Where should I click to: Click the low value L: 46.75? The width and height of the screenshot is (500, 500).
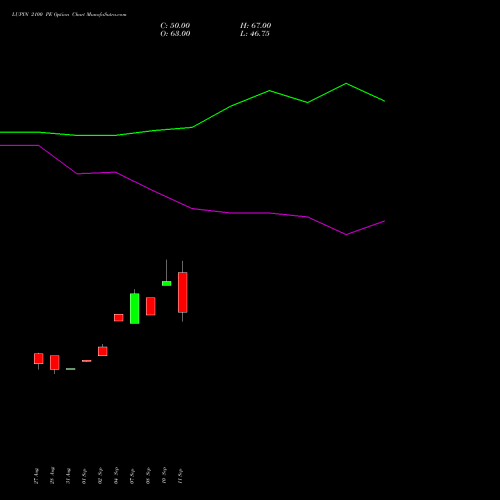(x=255, y=34)
